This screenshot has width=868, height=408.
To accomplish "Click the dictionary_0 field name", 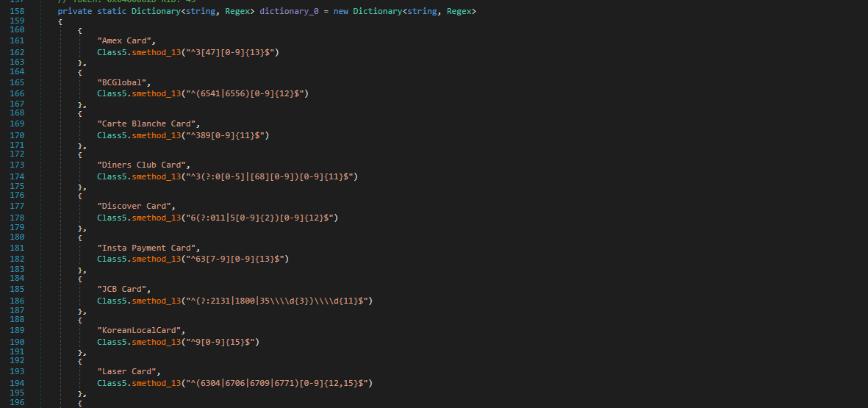I will (289, 12).
